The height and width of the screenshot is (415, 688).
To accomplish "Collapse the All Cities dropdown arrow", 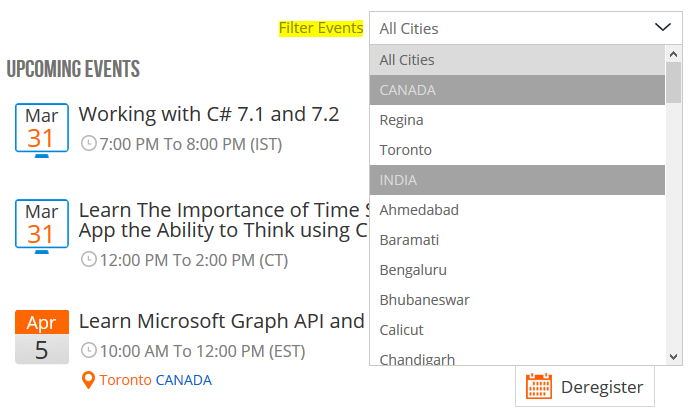I will (663, 28).
